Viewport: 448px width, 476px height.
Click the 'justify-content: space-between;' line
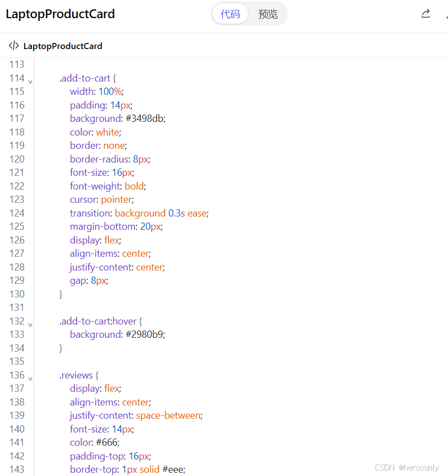(x=136, y=415)
